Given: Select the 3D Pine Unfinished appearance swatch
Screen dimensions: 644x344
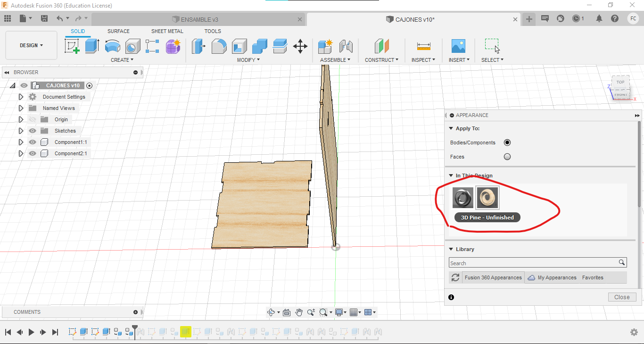Looking at the screenshot, I should point(487,198).
